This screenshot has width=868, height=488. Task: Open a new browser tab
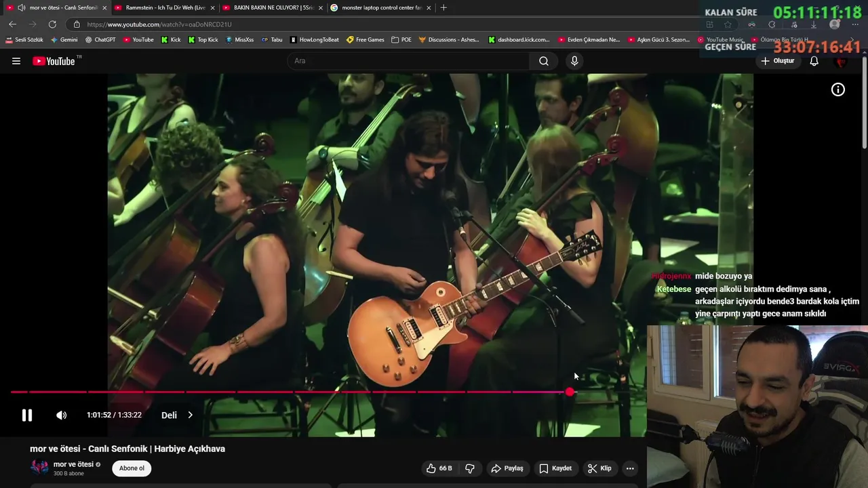coord(443,7)
